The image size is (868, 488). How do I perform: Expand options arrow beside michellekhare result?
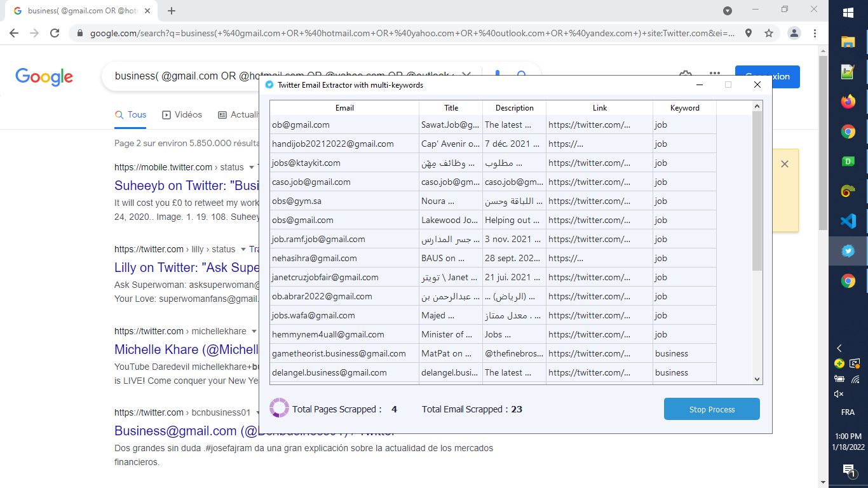[254, 331]
